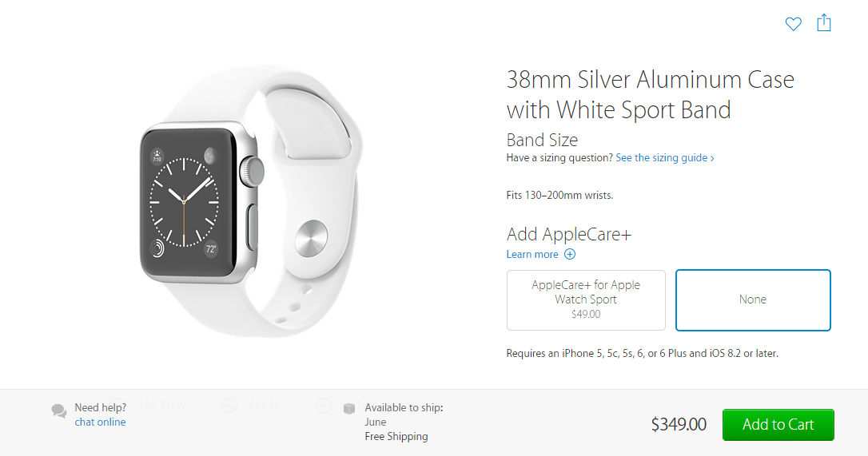868x456 pixels.
Task: Add the watch to the cart
Action: pos(778,425)
